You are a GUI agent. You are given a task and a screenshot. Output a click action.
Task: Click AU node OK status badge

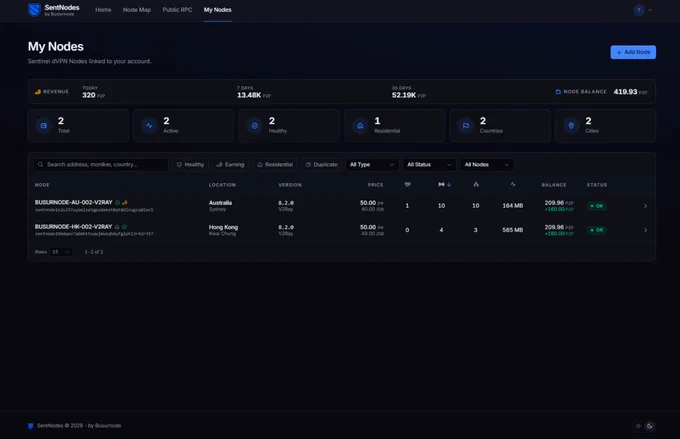pyautogui.click(x=597, y=206)
